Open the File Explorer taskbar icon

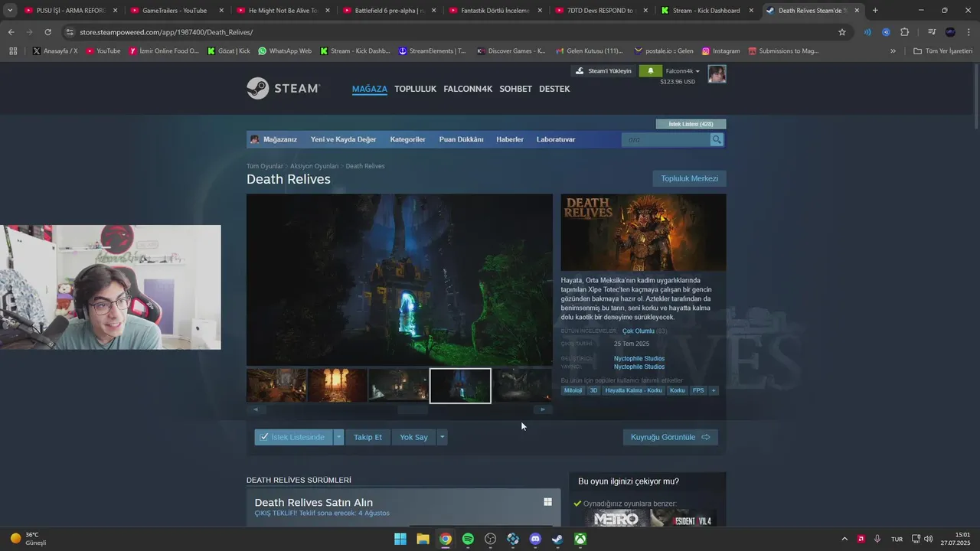pos(423,539)
